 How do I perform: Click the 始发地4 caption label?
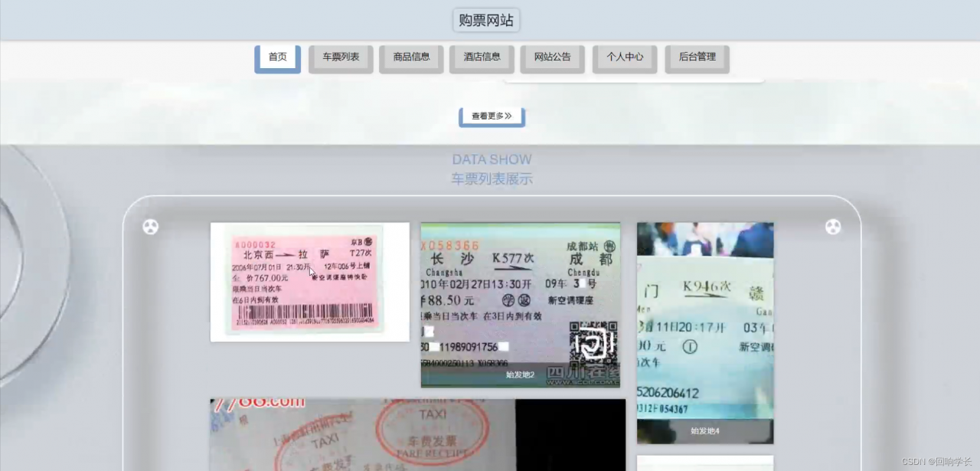(705, 431)
